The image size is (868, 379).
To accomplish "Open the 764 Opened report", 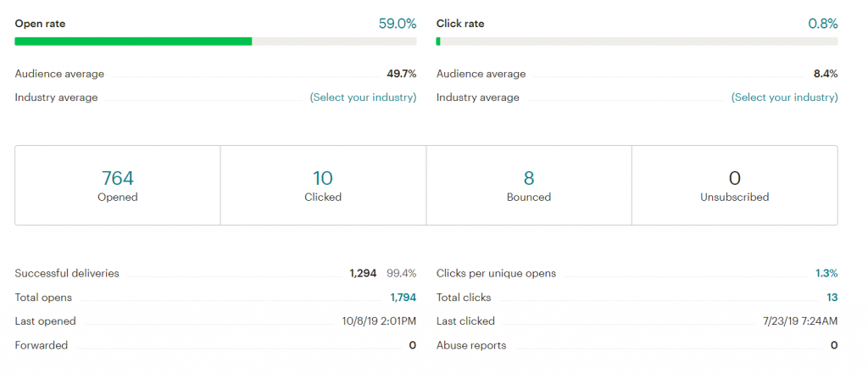I will pos(118,178).
